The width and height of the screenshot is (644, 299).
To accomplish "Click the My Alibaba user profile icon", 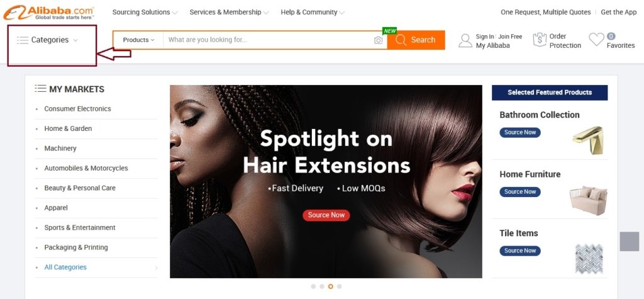I will point(465,40).
